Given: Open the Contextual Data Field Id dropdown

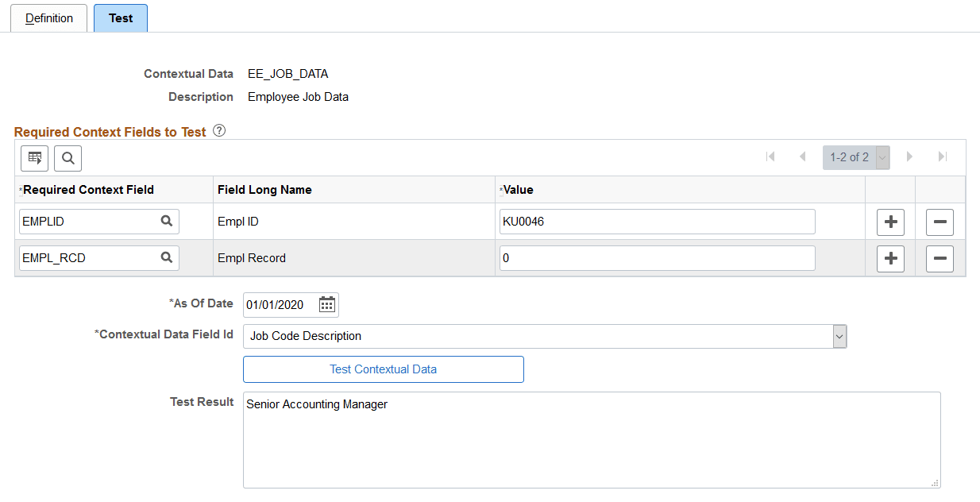Looking at the screenshot, I should coord(839,336).
